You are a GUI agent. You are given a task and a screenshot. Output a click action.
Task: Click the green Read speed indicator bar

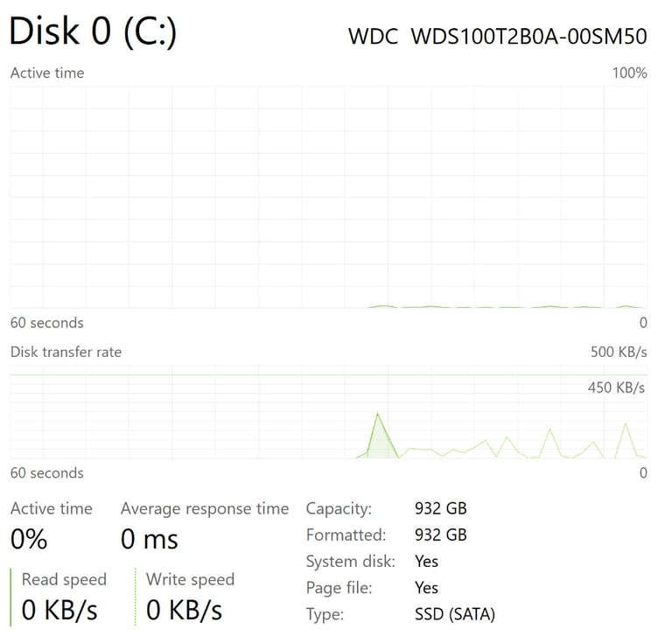point(10,598)
